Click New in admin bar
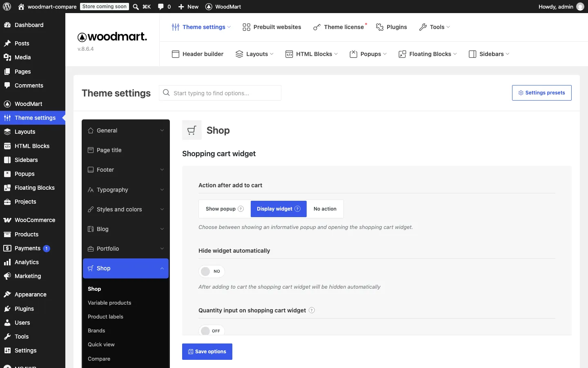588x368 pixels. pos(189,7)
